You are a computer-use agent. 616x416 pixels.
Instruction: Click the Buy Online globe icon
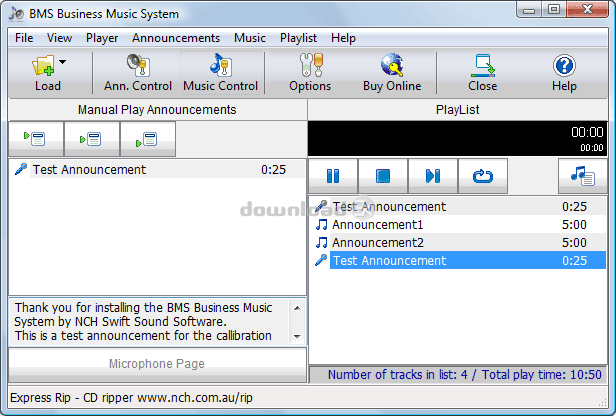tap(392, 65)
